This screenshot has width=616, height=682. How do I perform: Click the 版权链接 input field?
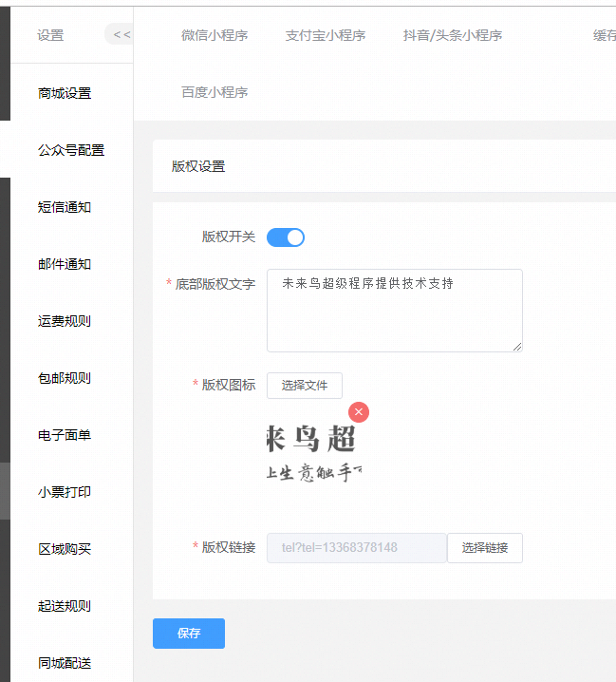(356, 548)
